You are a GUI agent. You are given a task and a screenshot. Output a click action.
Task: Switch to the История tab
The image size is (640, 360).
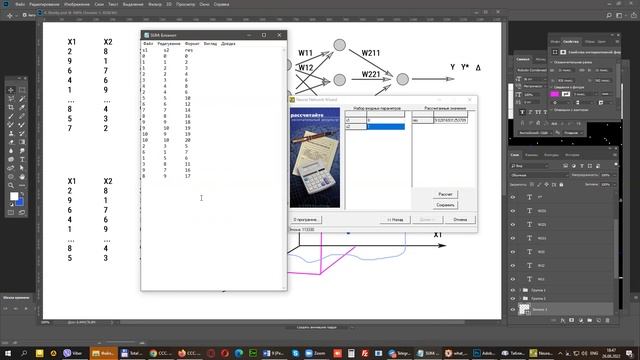572,155
